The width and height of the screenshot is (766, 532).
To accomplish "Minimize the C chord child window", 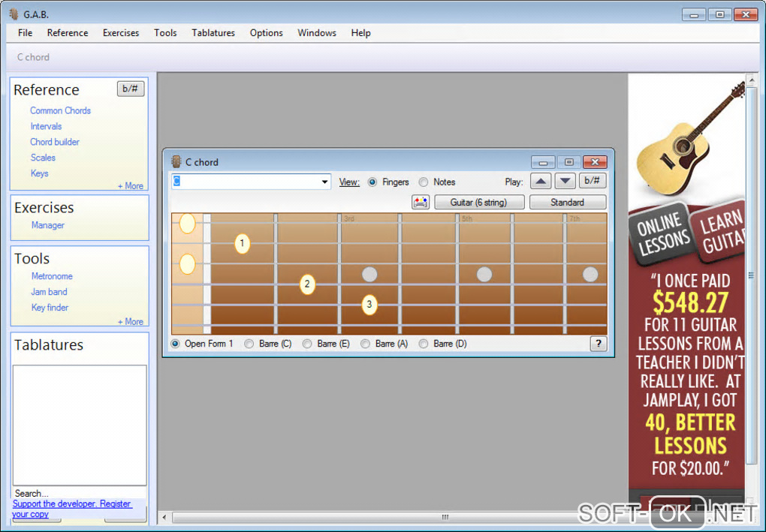I will pos(543,162).
